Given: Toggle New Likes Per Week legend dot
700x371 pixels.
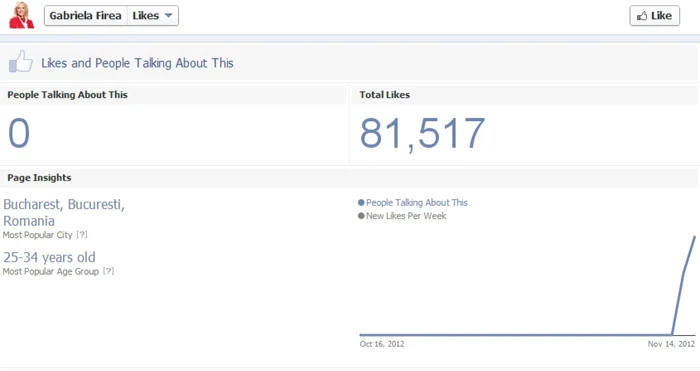Looking at the screenshot, I should (x=361, y=216).
